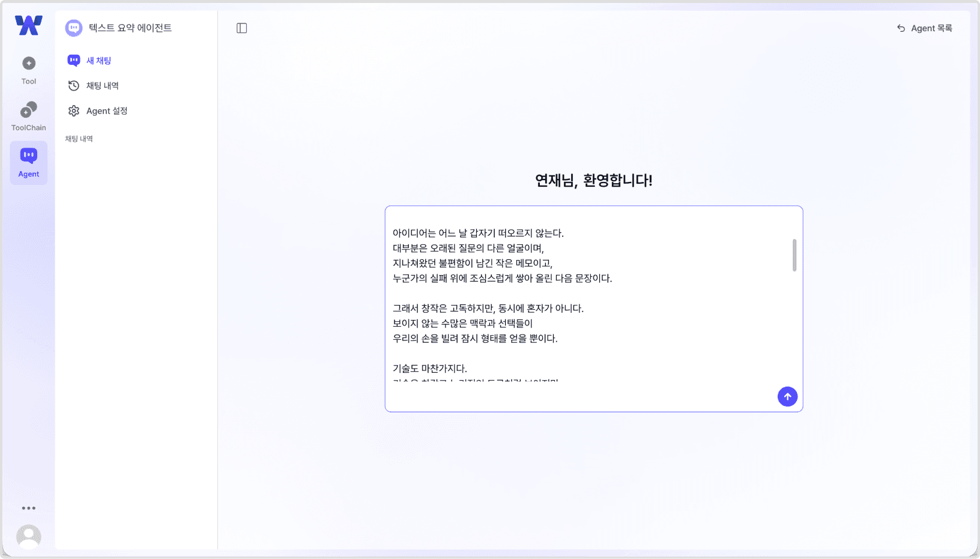Click the 채팅 내역 section header
This screenshot has width=980, height=559.
pyautogui.click(x=78, y=138)
